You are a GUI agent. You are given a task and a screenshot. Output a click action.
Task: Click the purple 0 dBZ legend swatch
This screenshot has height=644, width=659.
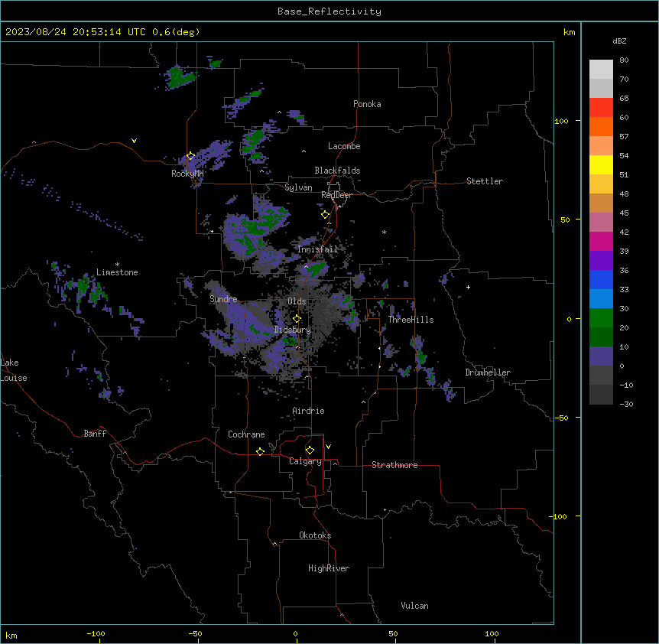point(601,356)
